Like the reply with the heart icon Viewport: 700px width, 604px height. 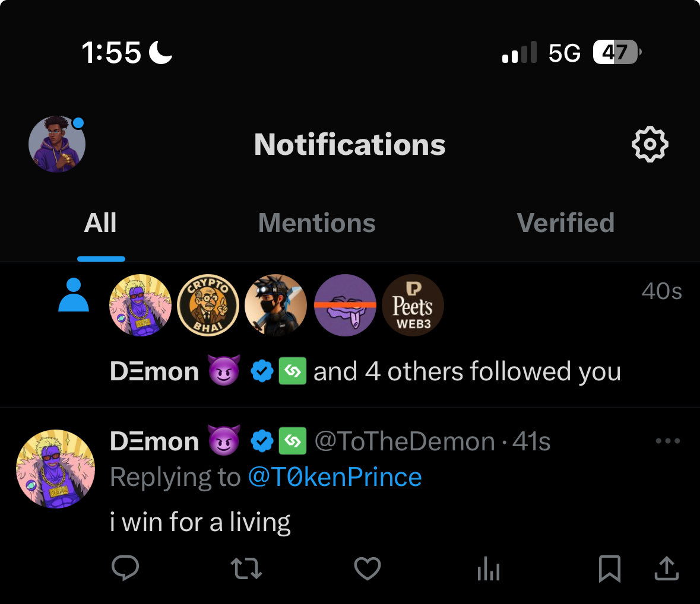(368, 568)
